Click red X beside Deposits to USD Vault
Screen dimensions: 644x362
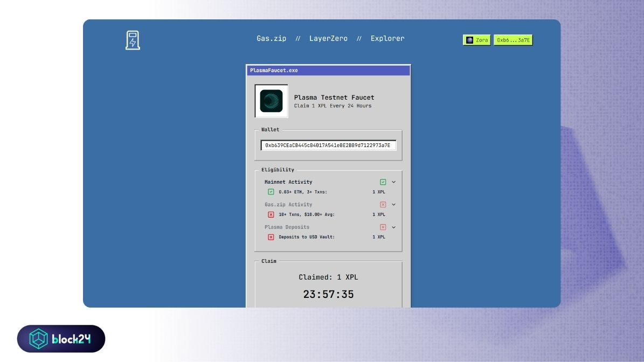(x=271, y=237)
